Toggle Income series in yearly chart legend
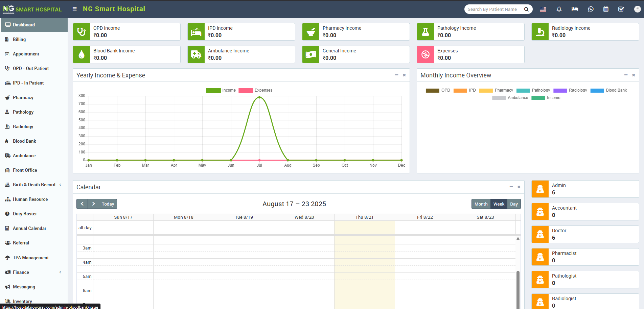The height and width of the screenshot is (309, 644). [221, 90]
